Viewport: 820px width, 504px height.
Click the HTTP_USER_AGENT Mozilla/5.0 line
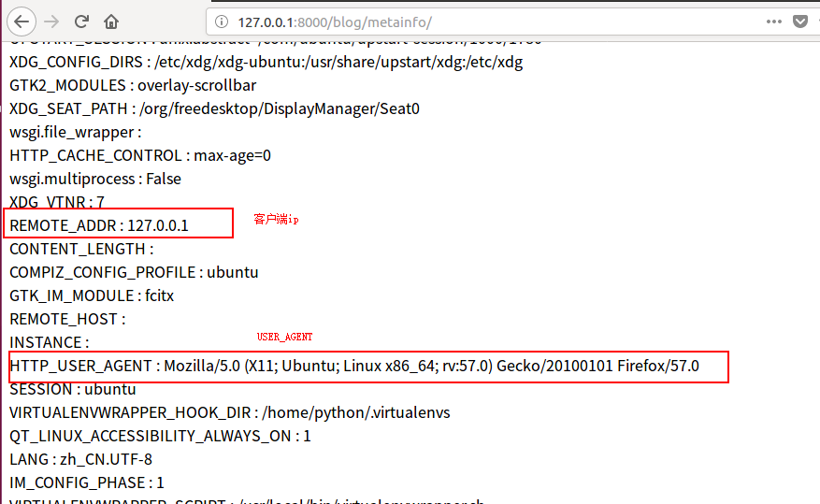point(354,366)
